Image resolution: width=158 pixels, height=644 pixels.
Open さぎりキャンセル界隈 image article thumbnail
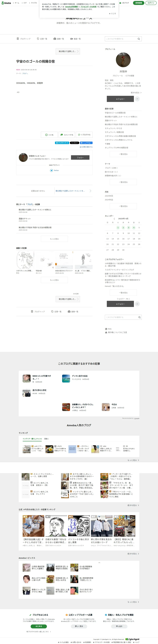click(25, 260)
